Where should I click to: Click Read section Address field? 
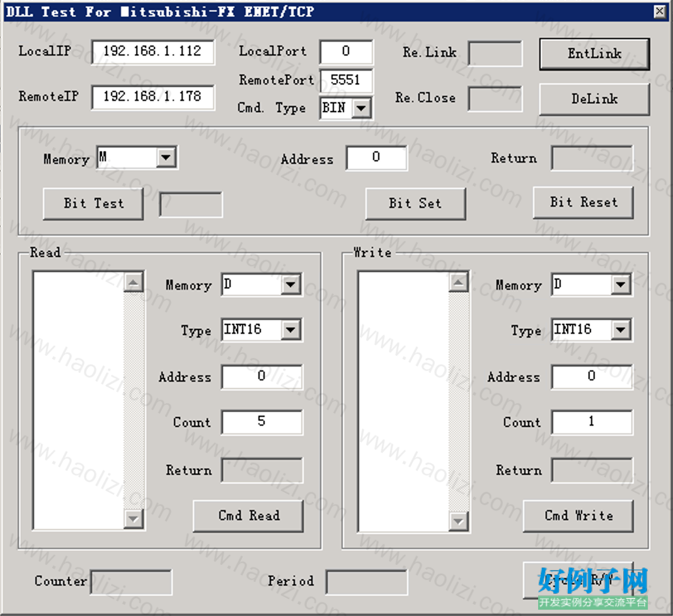pyautogui.click(x=262, y=377)
